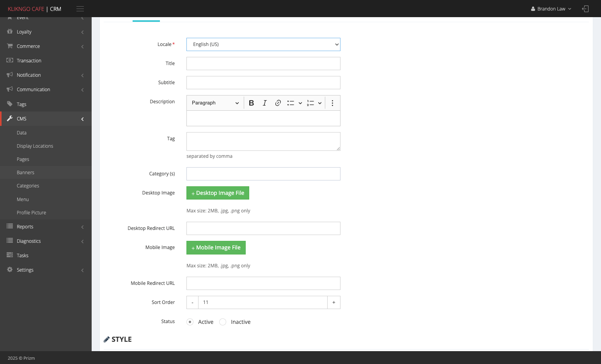Open the Paragraph heading style dropdown
This screenshot has height=364, width=601.
tap(215, 103)
